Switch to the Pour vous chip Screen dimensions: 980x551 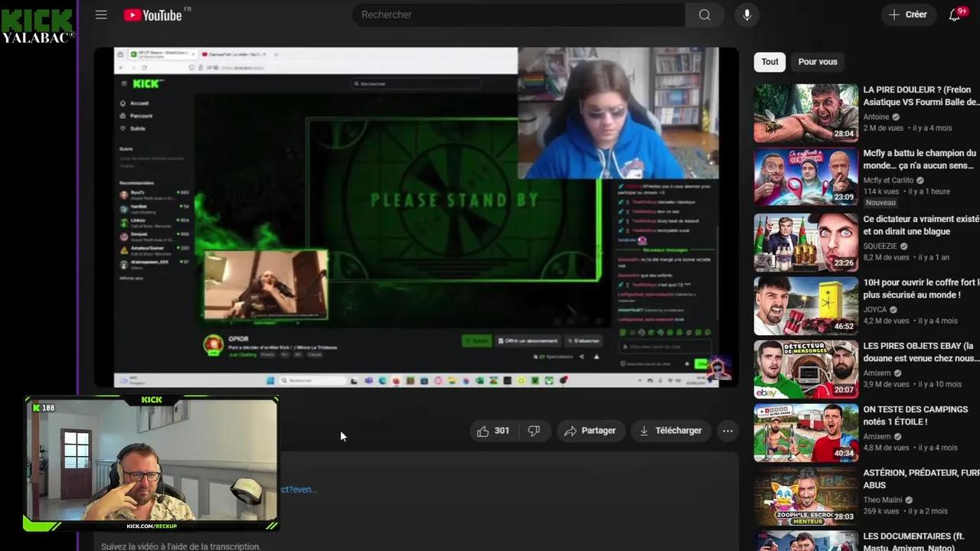pos(818,62)
